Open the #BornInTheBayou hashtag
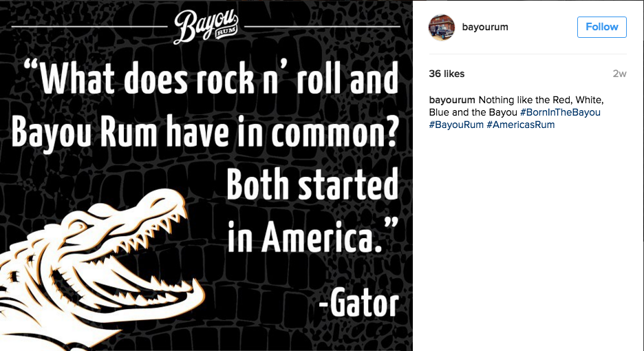Viewport: 644px width, 351px height. click(x=561, y=112)
